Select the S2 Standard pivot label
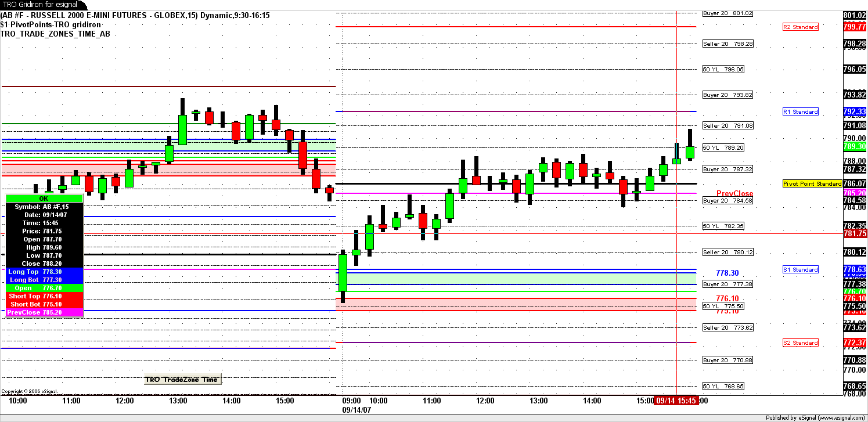Image resolution: width=868 pixels, height=422 pixels. tap(800, 343)
